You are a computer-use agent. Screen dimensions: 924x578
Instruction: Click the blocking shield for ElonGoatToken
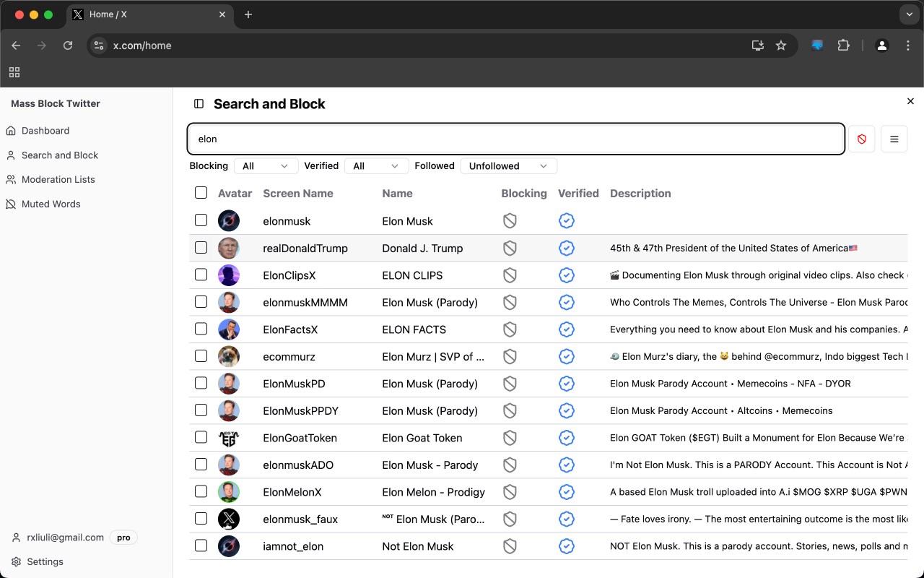pos(510,438)
